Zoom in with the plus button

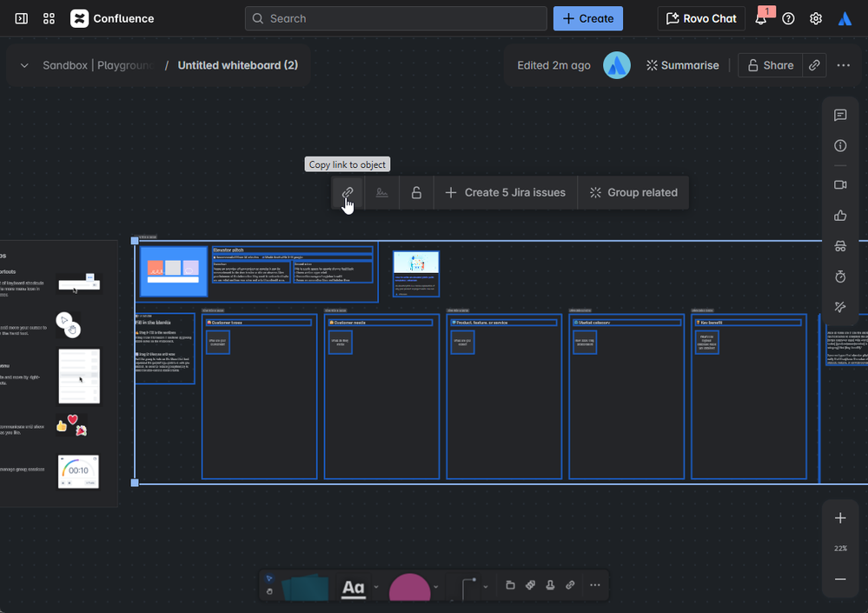840,517
